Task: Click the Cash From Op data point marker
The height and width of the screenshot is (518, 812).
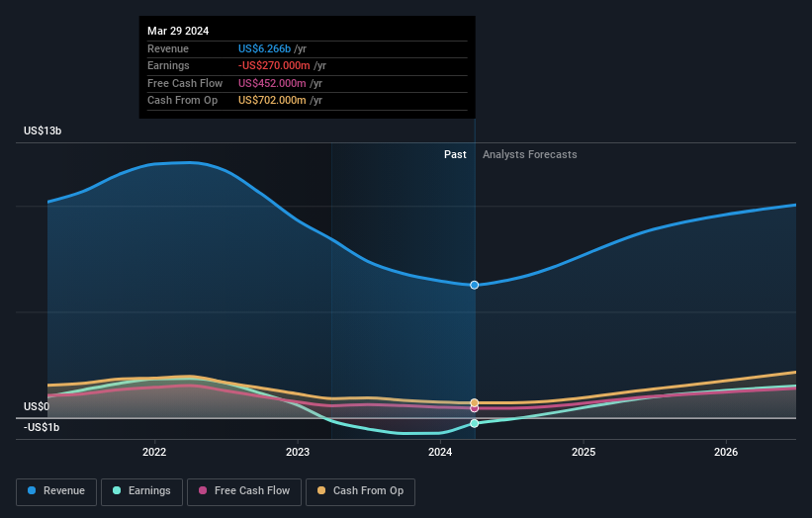Action: (475, 402)
